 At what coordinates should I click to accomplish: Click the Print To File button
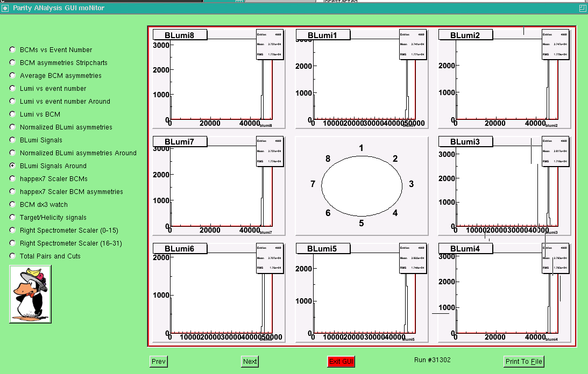point(524,361)
